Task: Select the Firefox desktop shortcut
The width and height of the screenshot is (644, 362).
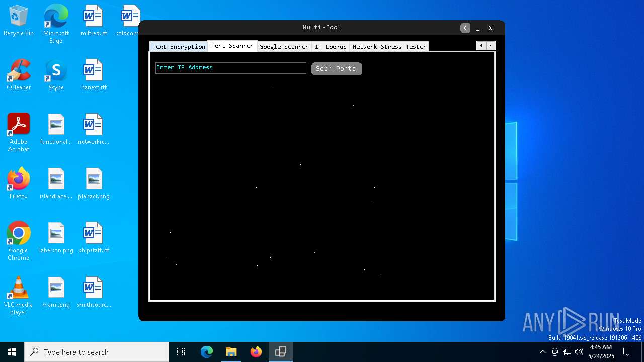Action: pyautogui.click(x=19, y=184)
